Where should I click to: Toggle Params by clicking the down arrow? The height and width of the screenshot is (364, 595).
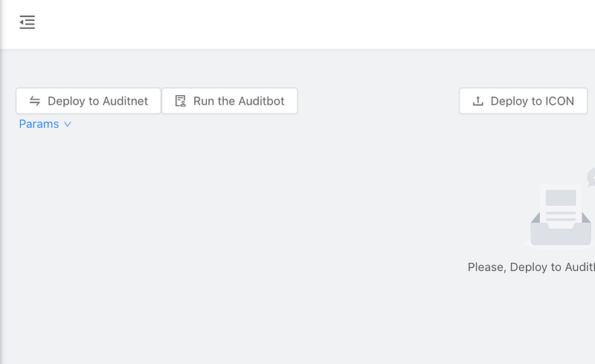[68, 124]
